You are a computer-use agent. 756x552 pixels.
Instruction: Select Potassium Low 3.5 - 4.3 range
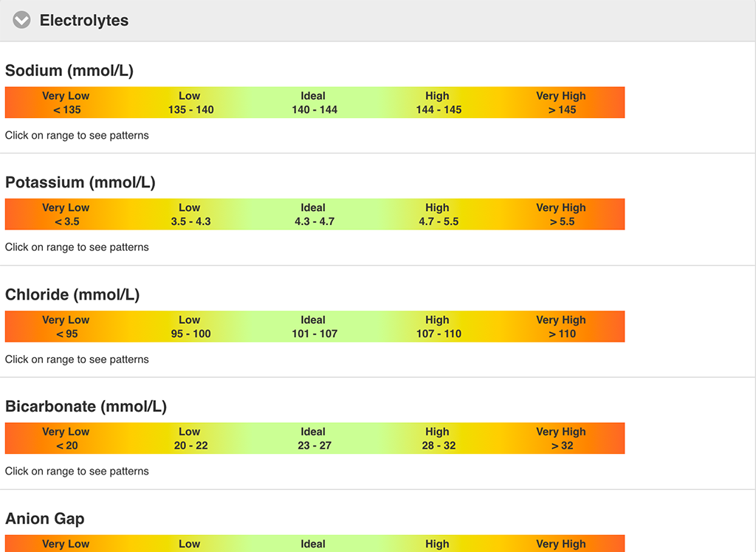[x=191, y=215]
